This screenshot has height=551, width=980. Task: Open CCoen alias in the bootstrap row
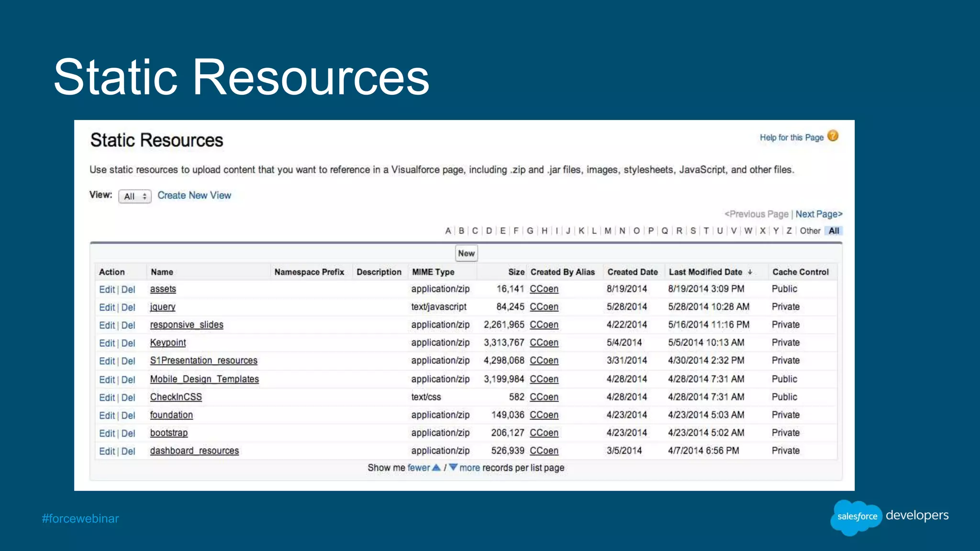(x=544, y=433)
